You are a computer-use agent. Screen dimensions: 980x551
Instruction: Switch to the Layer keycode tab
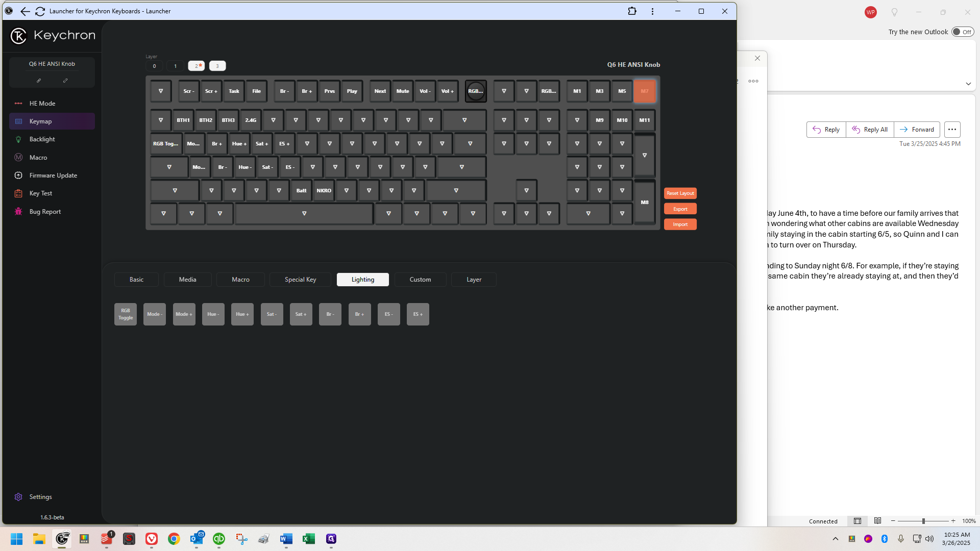pyautogui.click(x=474, y=280)
